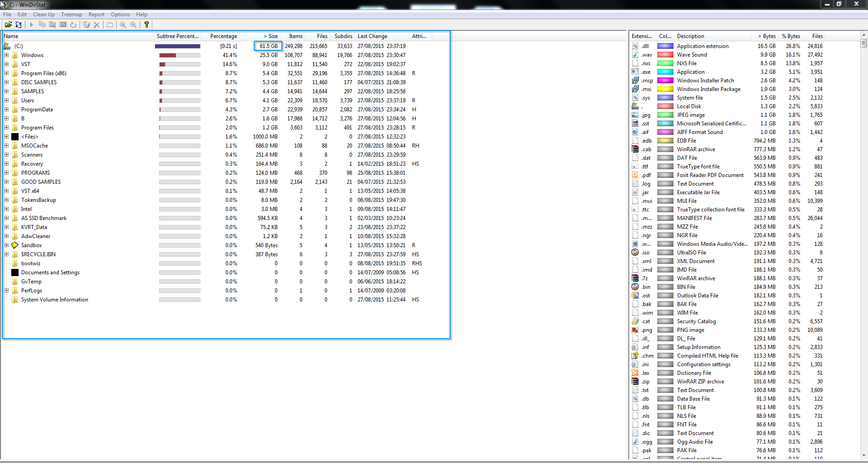The image size is (868, 464).
Task: Click the Zoom In magnifier icon
Action: [x=123, y=25]
